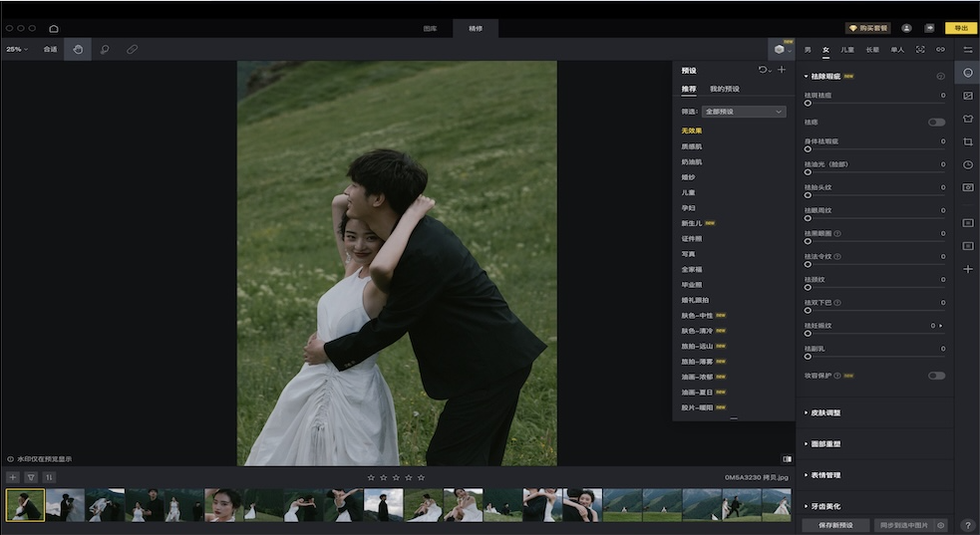Viewport: 980px width, 535px height.
Task: Expand arrow next to 祛妊娠纹 value
Action: [941, 326]
